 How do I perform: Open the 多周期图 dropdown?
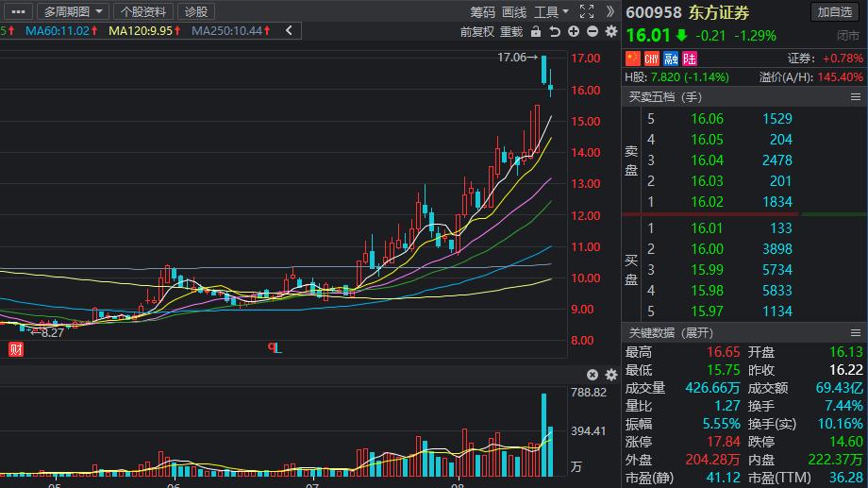click(75, 11)
